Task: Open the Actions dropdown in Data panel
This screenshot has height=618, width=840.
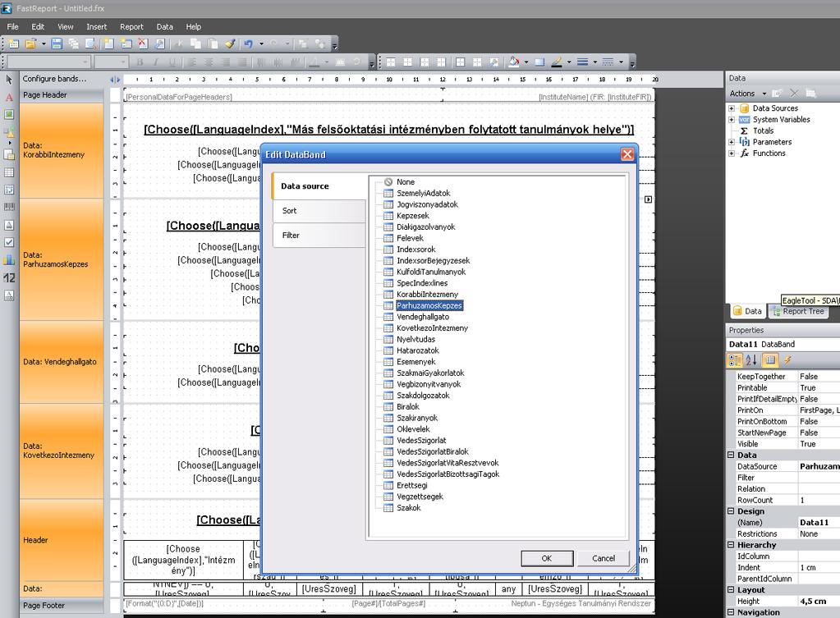Action: pos(748,94)
